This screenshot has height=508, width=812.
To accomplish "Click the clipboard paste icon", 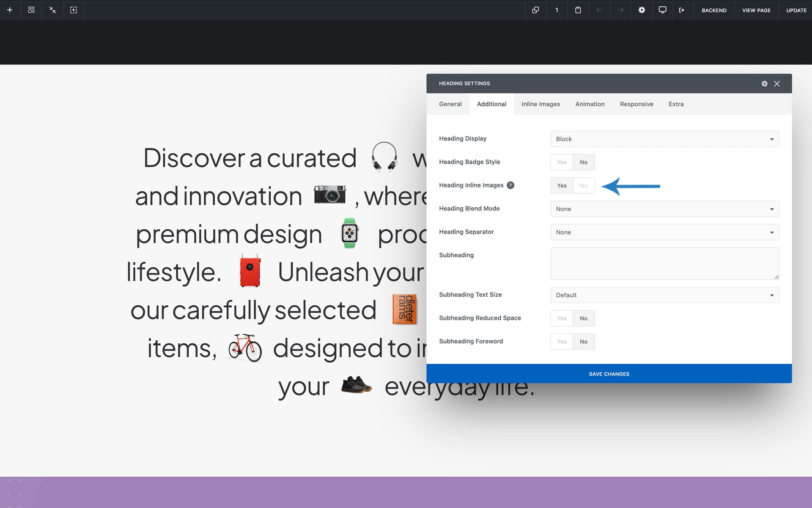I will click(578, 10).
